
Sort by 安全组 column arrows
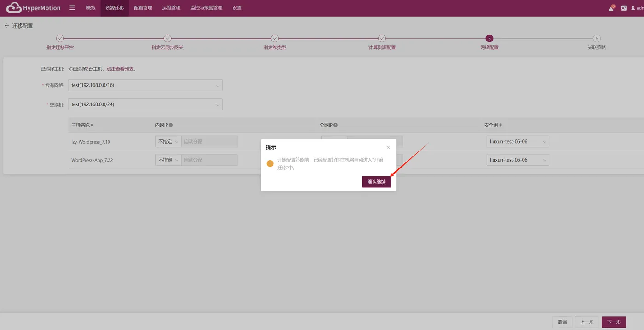pyautogui.click(x=501, y=125)
